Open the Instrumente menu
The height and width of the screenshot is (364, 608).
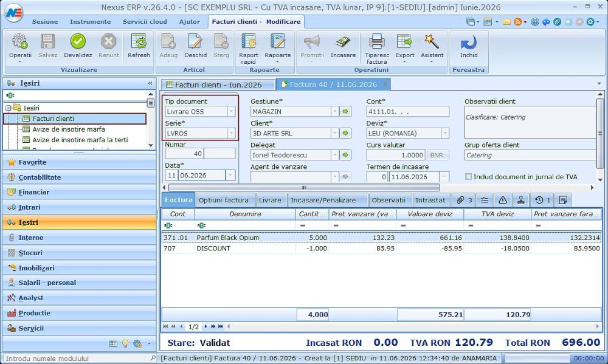[91, 22]
